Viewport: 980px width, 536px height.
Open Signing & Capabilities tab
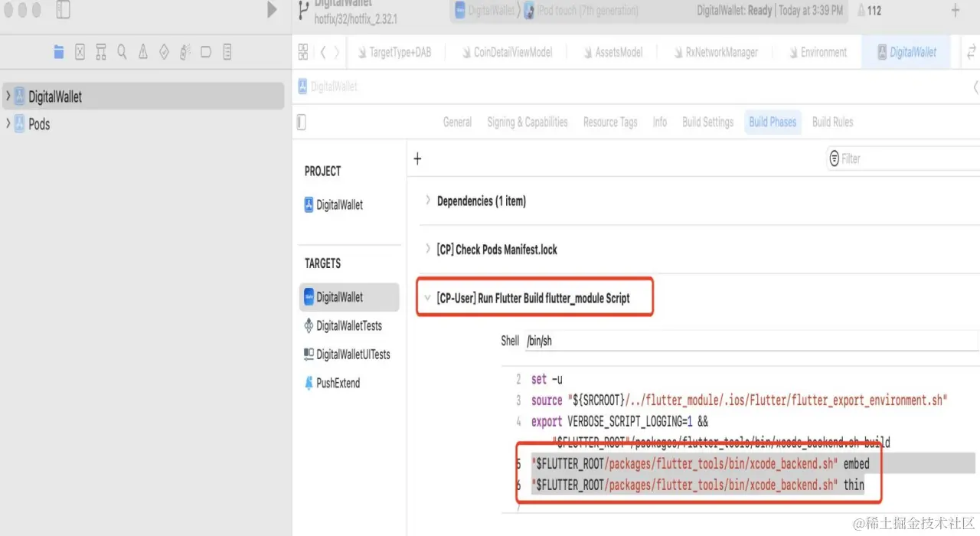pos(528,122)
